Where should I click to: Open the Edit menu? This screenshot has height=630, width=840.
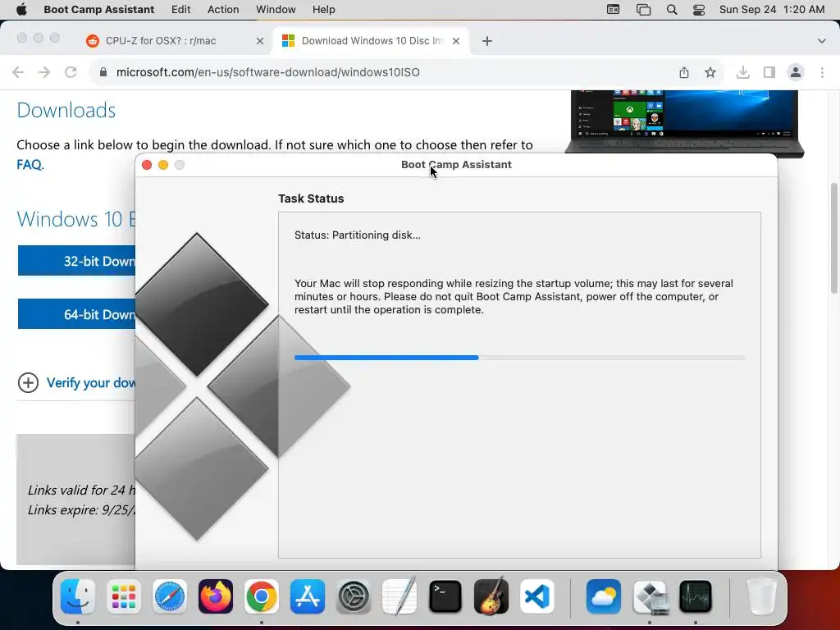click(x=180, y=10)
